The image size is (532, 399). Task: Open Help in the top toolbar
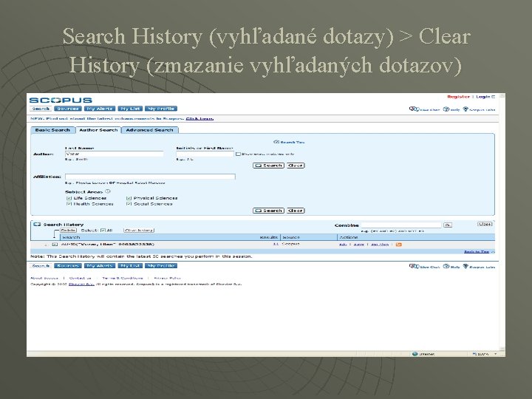(x=451, y=109)
